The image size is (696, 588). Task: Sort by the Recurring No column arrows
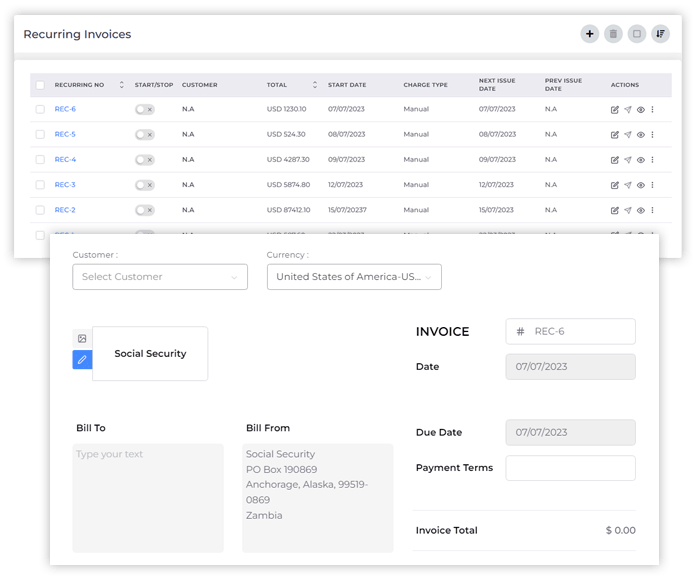tap(122, 85)
